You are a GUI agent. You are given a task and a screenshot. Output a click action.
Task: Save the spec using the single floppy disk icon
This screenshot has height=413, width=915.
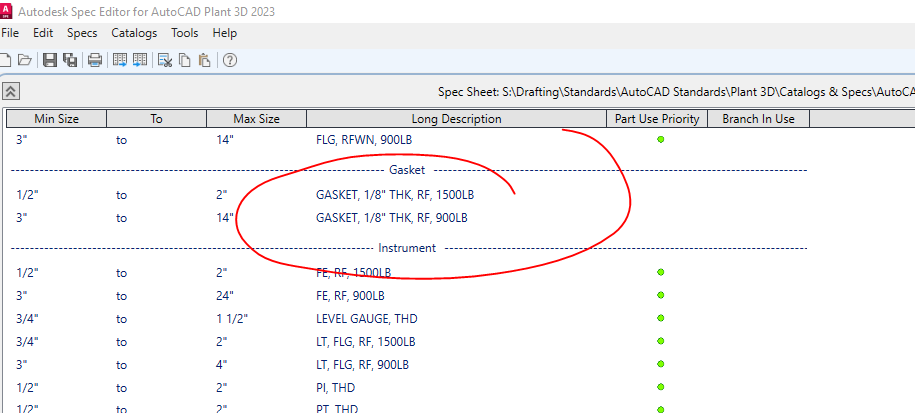50,60
